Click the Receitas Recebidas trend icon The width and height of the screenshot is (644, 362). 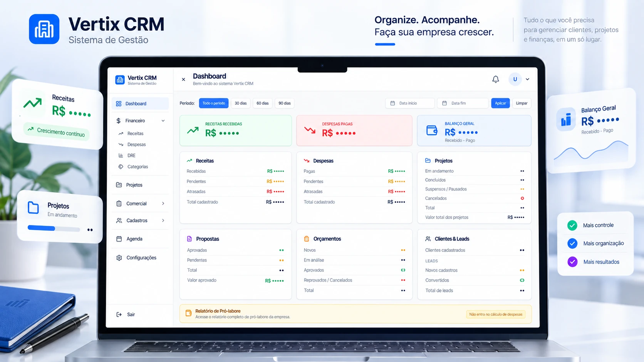193,130
